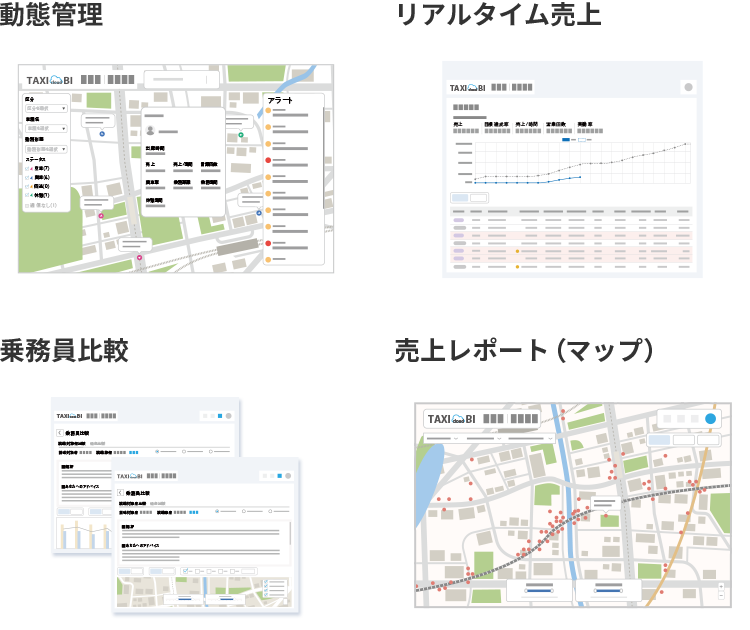The height and width of the screenshot is (630, 750).
Task: Click the user avatar in the vehicle popup
Action: tap(151, 130)
